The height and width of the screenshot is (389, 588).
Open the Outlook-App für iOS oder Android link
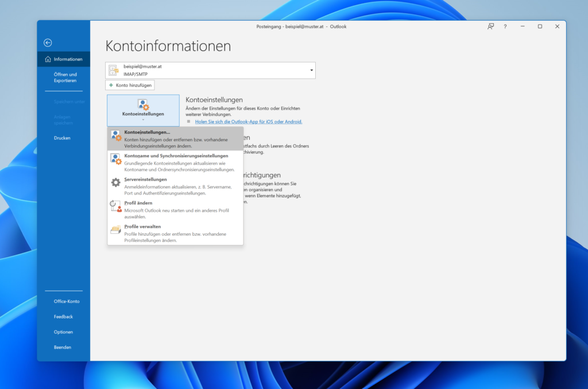(248, 121)
